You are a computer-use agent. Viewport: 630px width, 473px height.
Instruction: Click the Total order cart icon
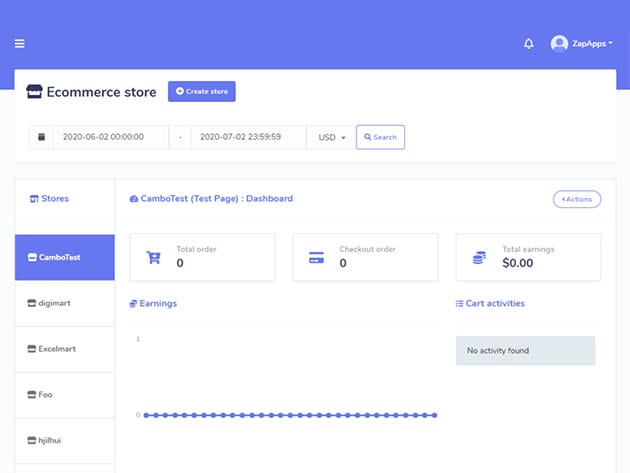pos(155,257)
